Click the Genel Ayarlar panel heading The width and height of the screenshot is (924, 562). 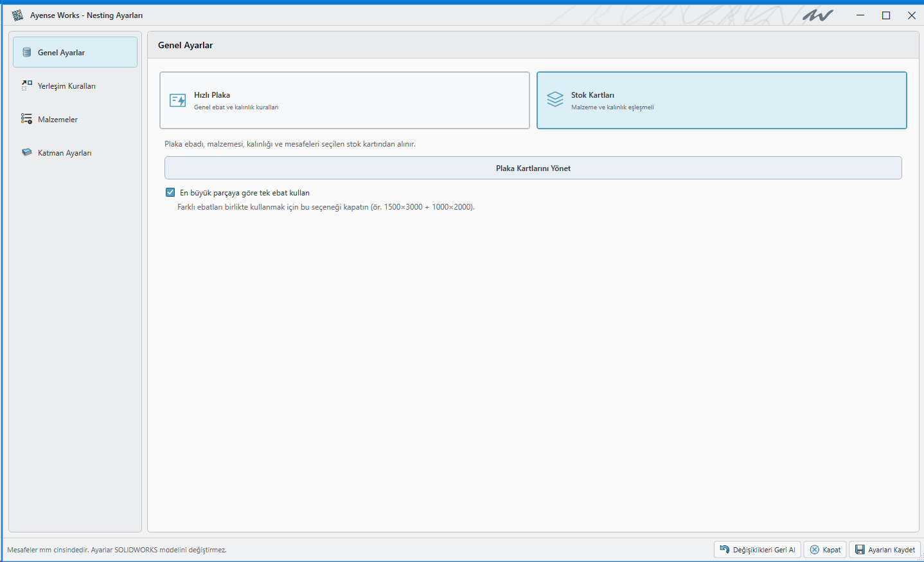coord(186,45)
